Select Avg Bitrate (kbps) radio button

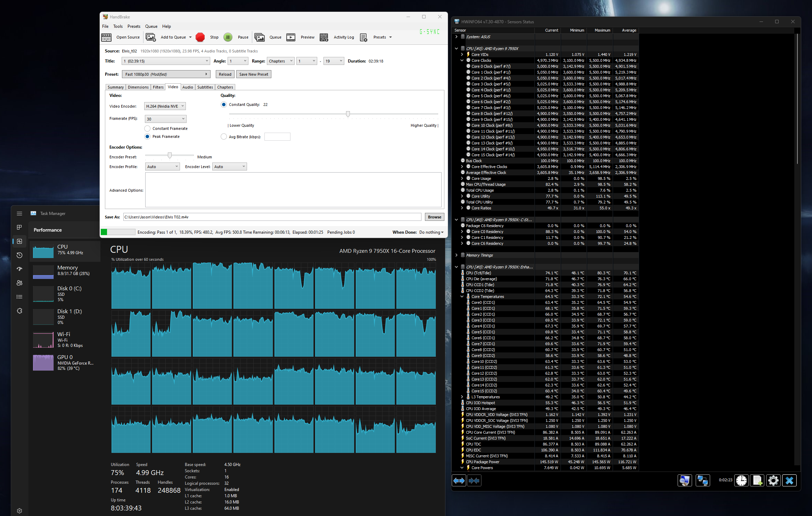click(x=224, y=137)
